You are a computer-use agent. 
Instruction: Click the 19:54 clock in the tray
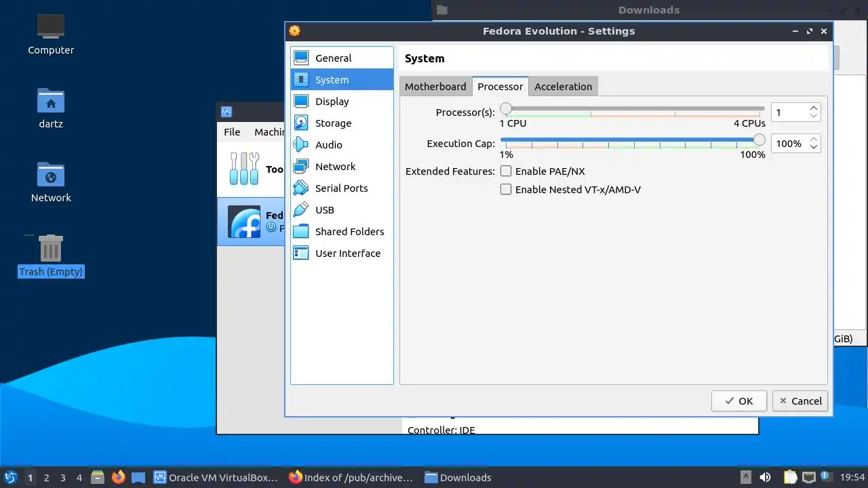click(852, 477)
